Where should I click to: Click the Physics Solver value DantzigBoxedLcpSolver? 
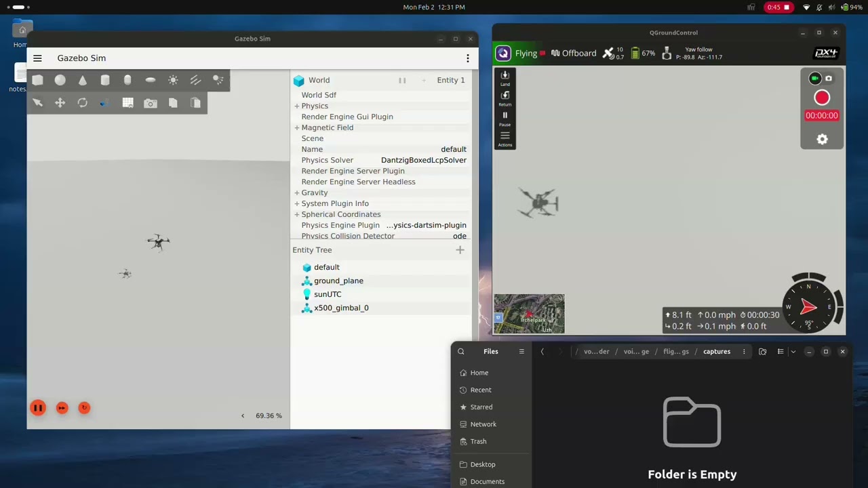[x=424, y=160]
